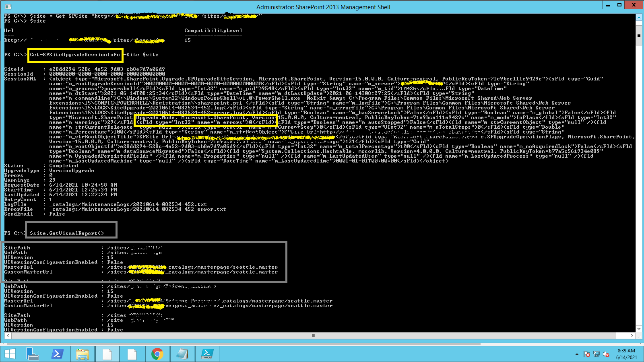This screenshot has height=362, width=644.
Task: Click the 'RequestDate' label
Action: 22,185
